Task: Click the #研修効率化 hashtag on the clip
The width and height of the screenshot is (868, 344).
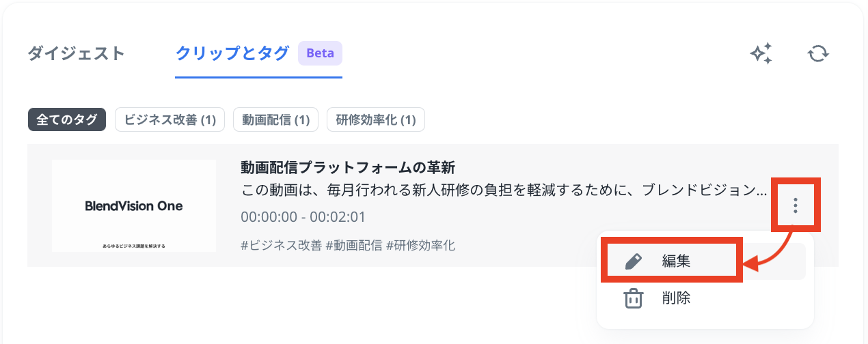Action: 420,245
